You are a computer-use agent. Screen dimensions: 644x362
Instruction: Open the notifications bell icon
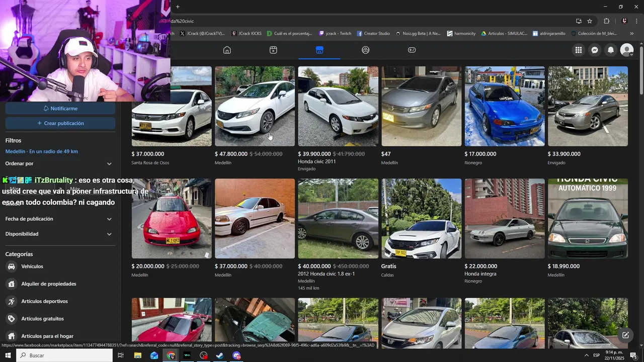point(611,50)
